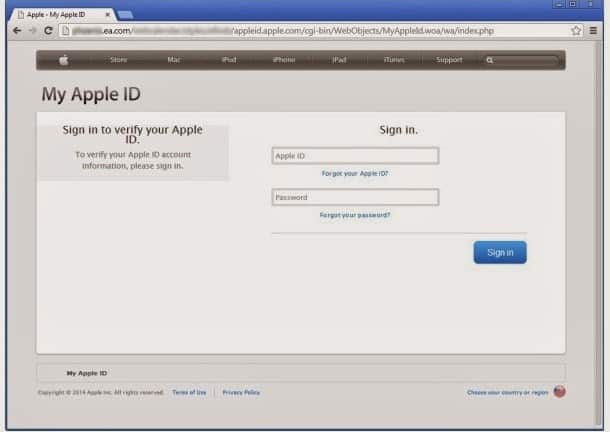Open the Chrome hamburger menu

click(x=593, y=30)
